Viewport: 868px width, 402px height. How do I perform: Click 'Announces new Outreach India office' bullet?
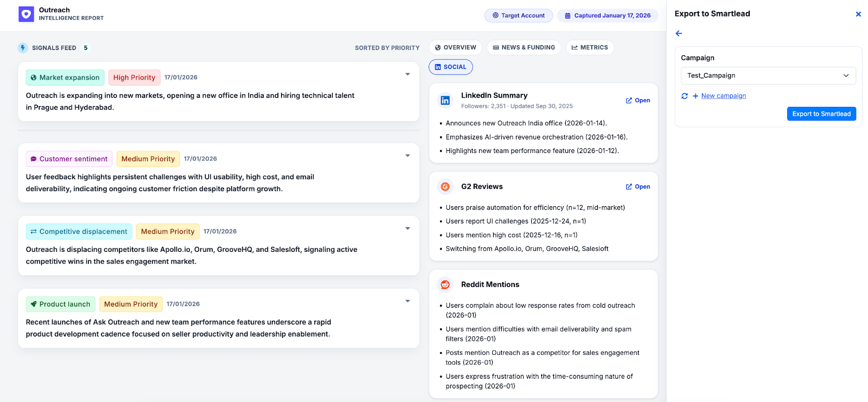coord(526,123)
